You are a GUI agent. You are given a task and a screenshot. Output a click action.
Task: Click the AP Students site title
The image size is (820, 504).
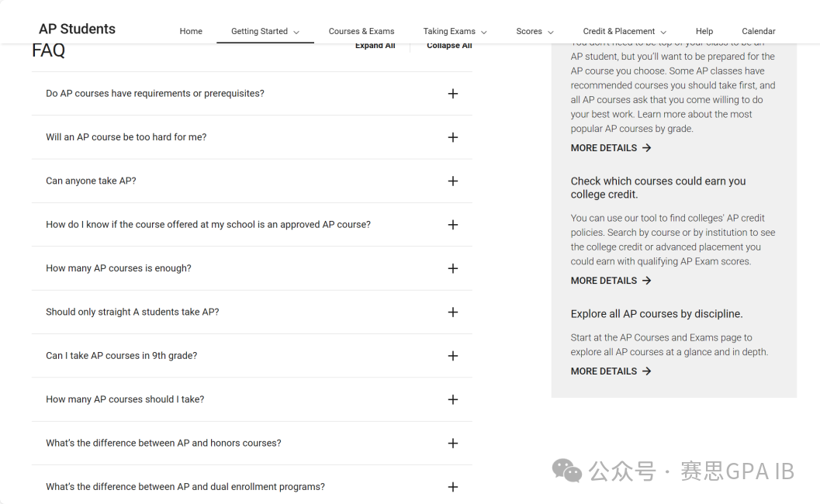point(77,29)
